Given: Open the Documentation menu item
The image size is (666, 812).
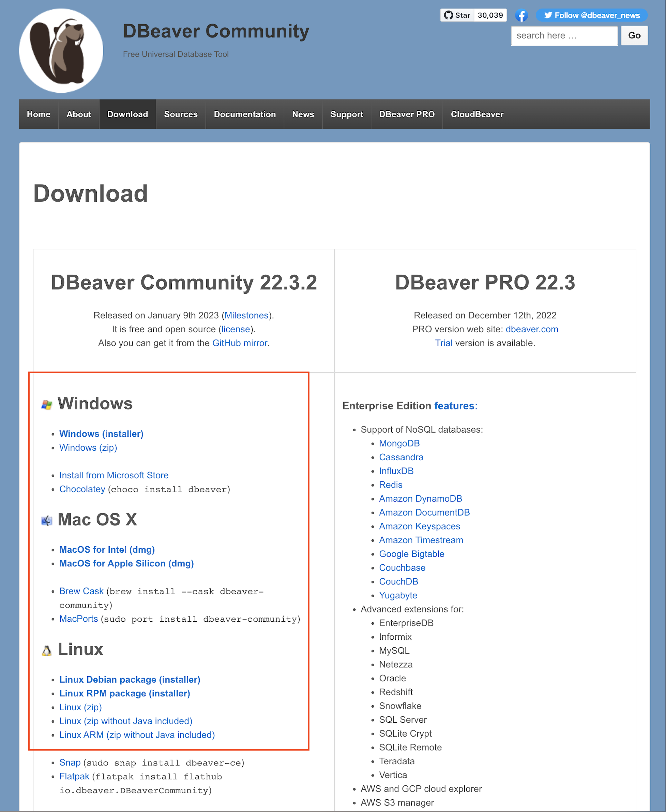Looking at the screenshot, I should [244, 114].
